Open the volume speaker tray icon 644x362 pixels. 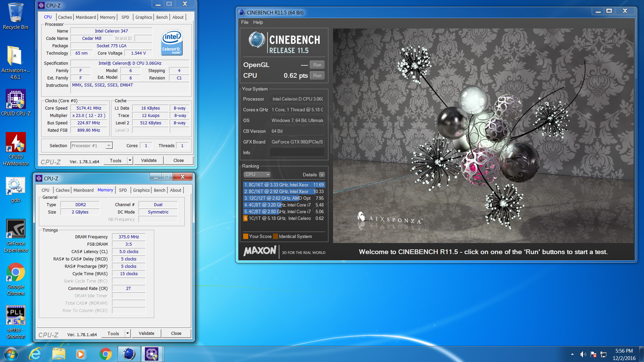pos(583,354)
